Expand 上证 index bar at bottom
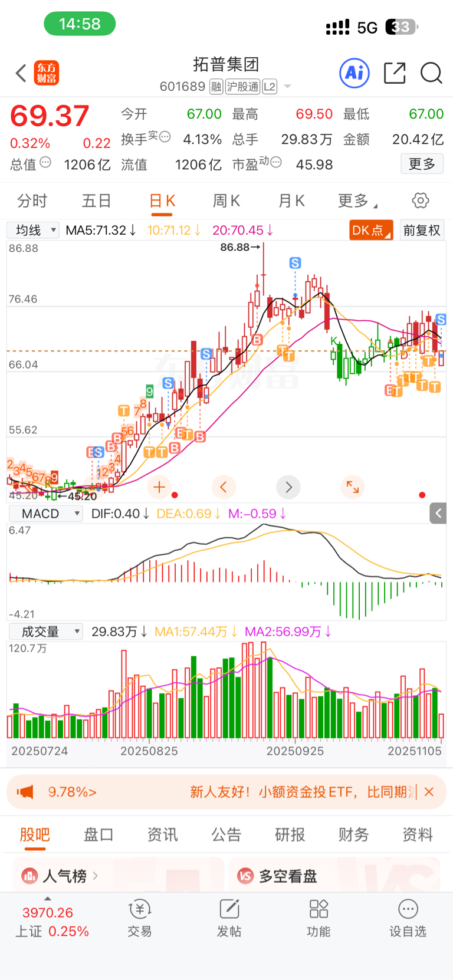453x980 pixels. pos(48,899)
